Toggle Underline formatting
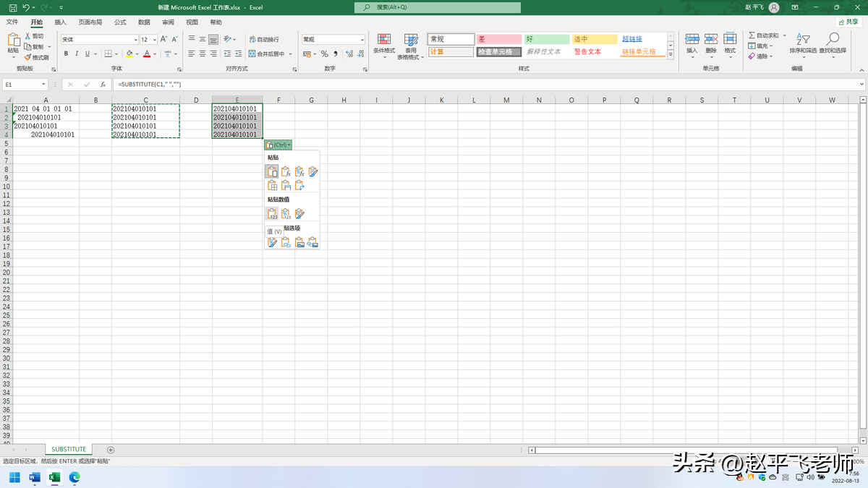The width and height of the screenshot is (868, 488). pyautogui.click(x=88, y=53)
